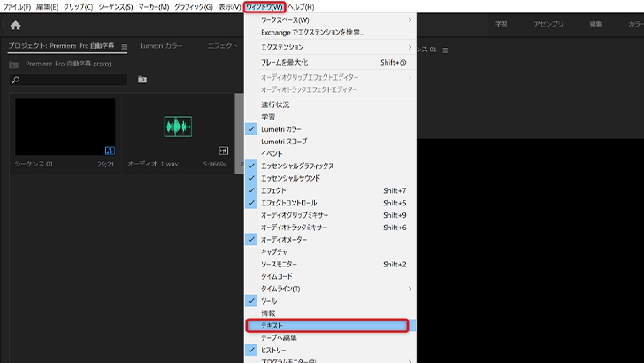Switch to Lumetri カラー panel tab
The width and height of the screenshot is (644, 363).
[x=161, y=46]
